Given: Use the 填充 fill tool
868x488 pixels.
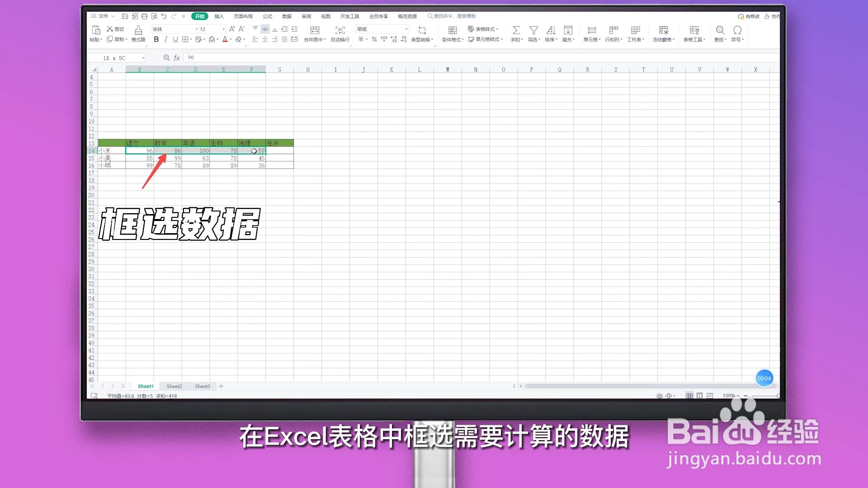Looking at the screenshot, I should coord(568,34).
